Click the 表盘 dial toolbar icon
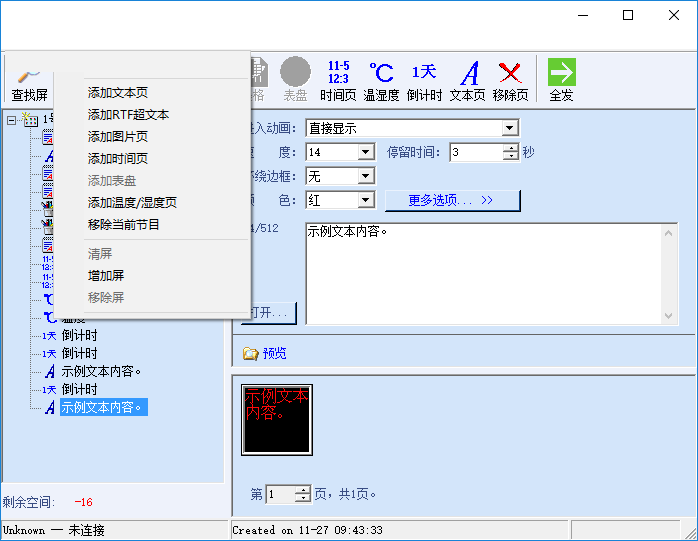Screen dimensions: 698x541 point(295,79)
